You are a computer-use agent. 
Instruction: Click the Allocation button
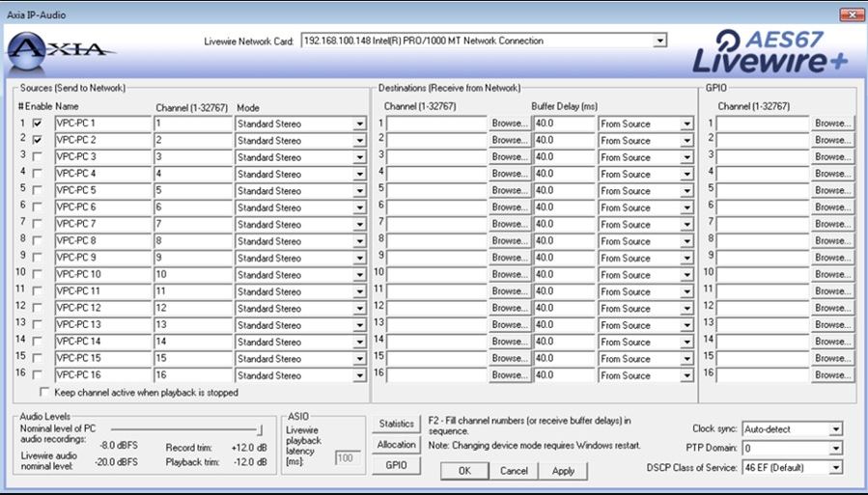tap(396, 445)
